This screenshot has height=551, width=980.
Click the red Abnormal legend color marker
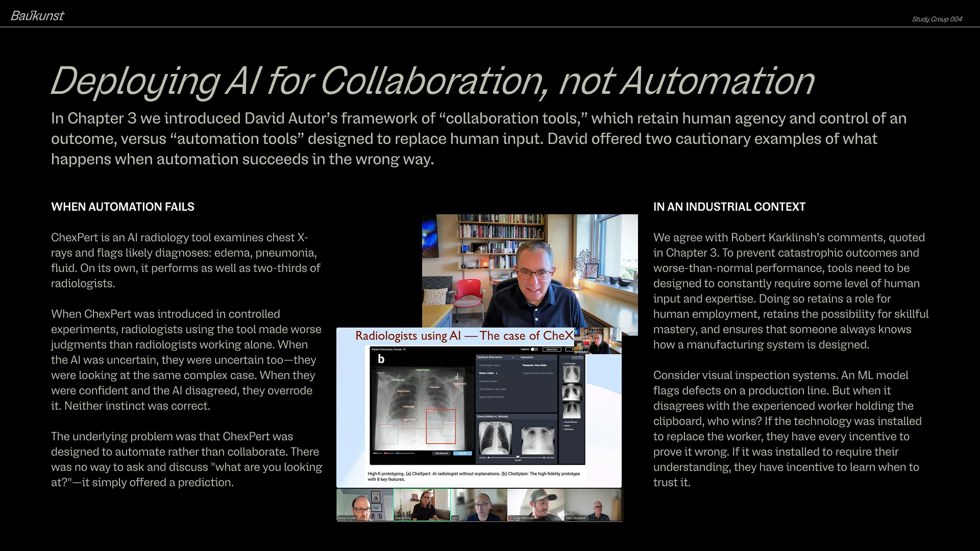point(385,453)
